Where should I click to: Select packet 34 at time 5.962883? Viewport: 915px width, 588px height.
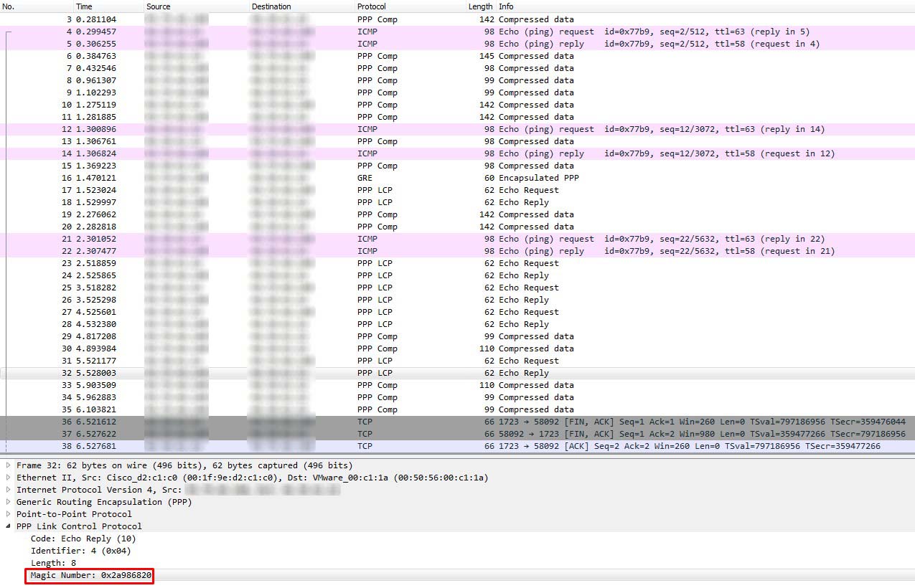(x=457, y=397)
